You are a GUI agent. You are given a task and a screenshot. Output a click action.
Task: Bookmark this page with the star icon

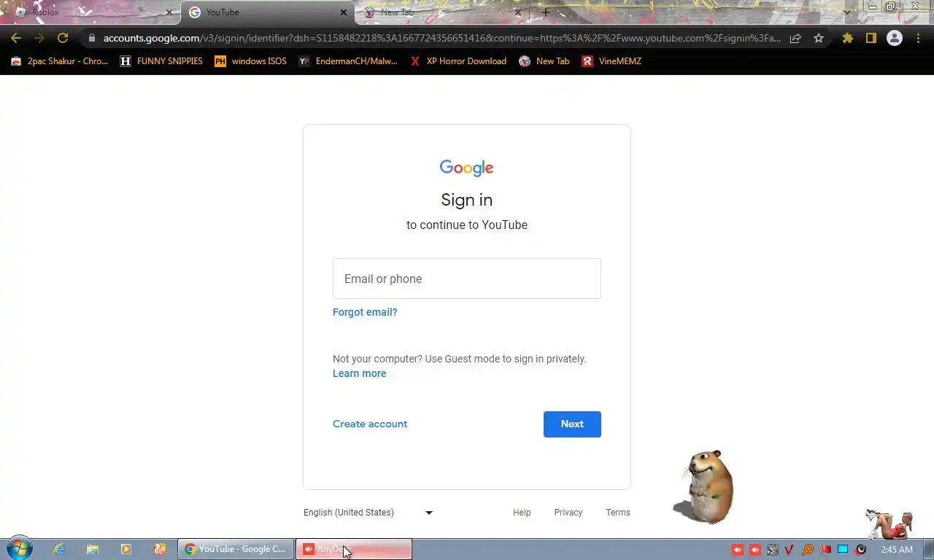tap(819, 38)
